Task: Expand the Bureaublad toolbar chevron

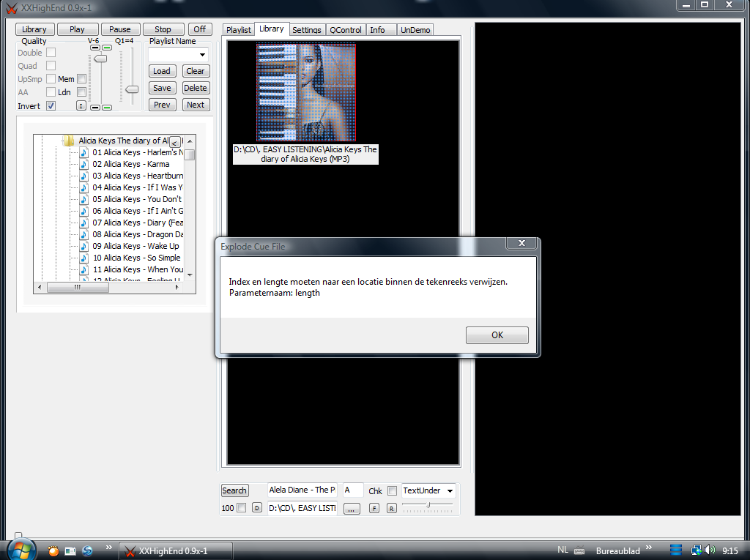Action: [649, 547]
